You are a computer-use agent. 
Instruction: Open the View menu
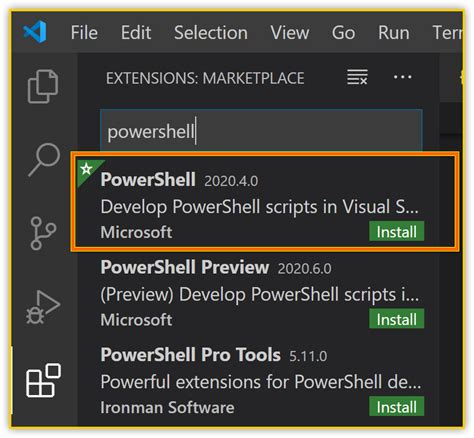(x=290, y=33)
